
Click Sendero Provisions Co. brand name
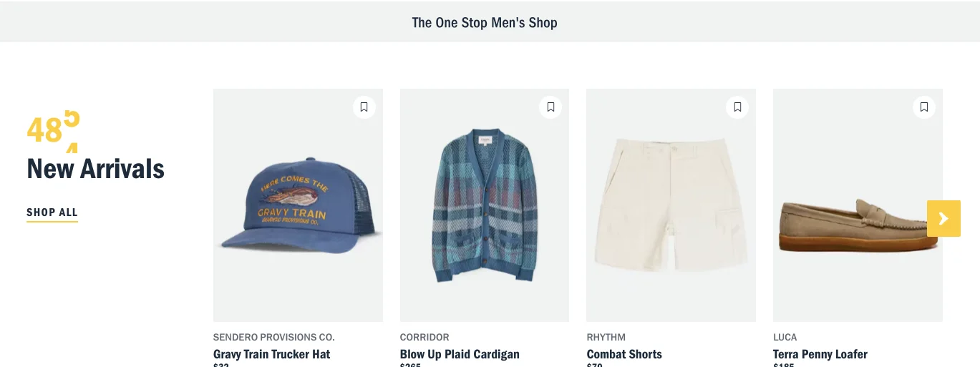click(274, 337)
